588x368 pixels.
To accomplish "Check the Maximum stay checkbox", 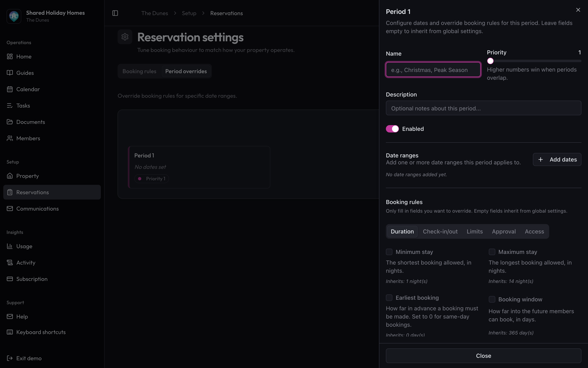I will click(x=492, y=252).
